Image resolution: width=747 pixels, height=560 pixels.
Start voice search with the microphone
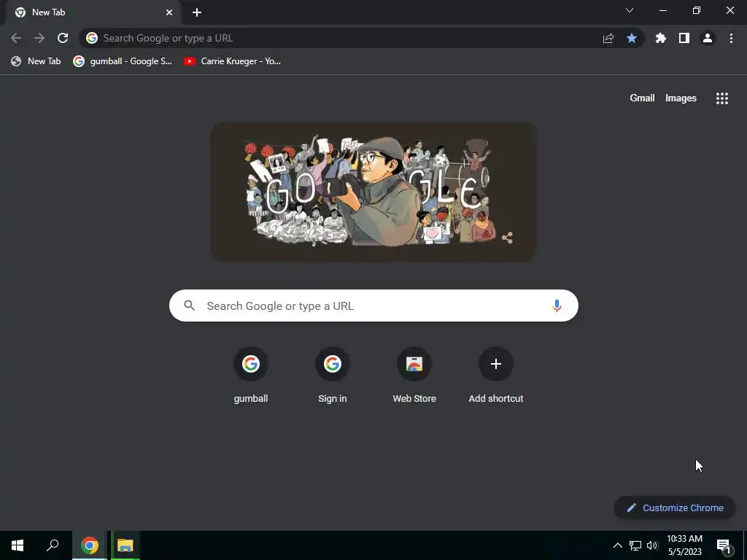pyautogui.click(x=557, y=306)
